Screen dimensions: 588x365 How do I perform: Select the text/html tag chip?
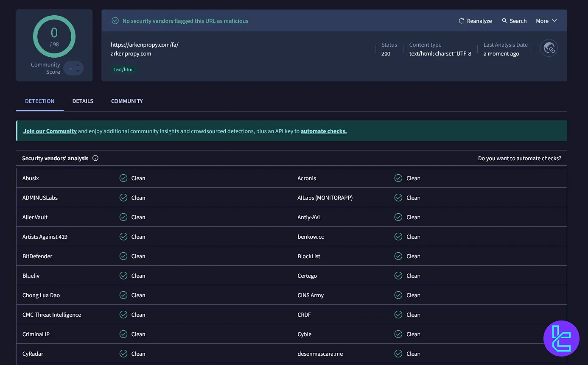(123, 69)
